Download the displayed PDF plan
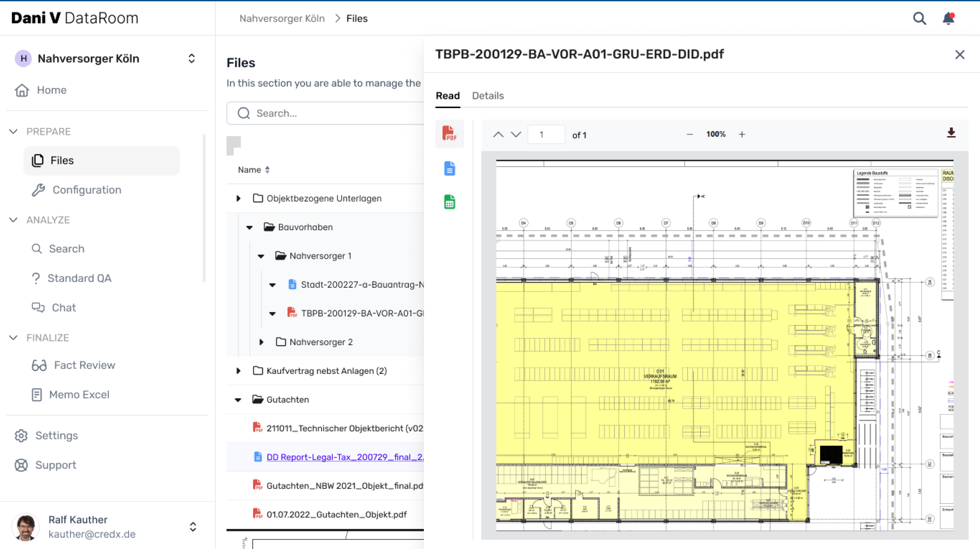 click(x=952, y=133)
